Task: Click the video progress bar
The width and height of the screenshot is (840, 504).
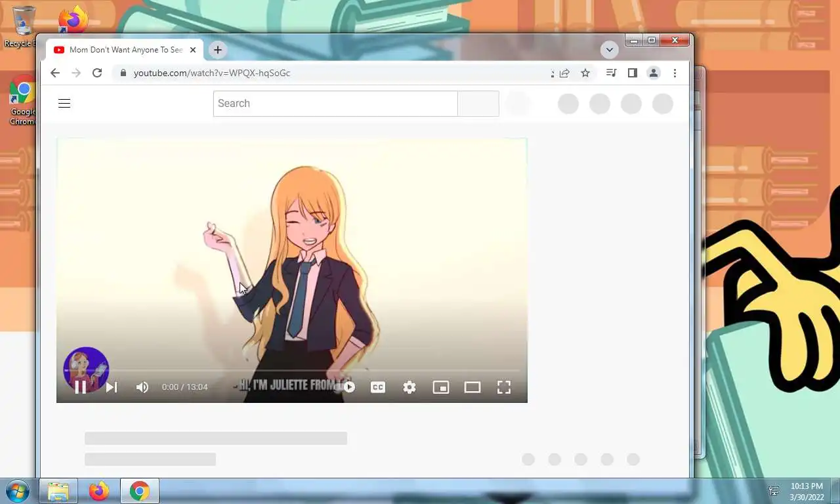Action: point(292,371)
